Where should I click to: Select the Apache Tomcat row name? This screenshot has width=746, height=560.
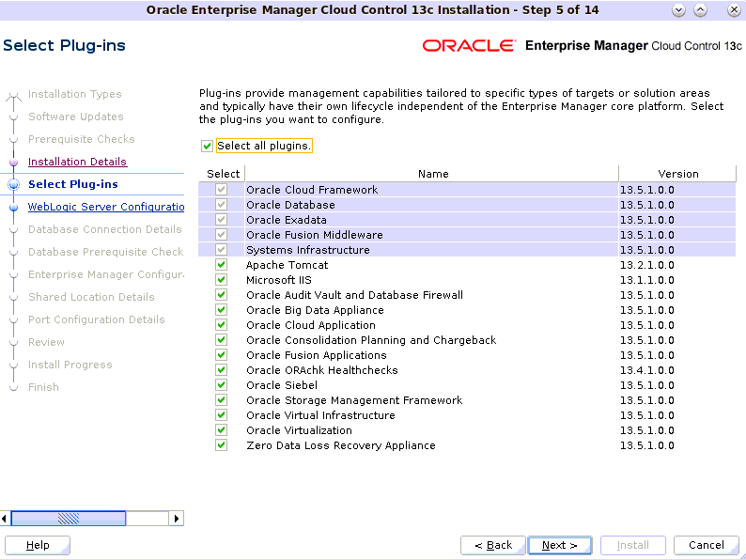(287, 265)
